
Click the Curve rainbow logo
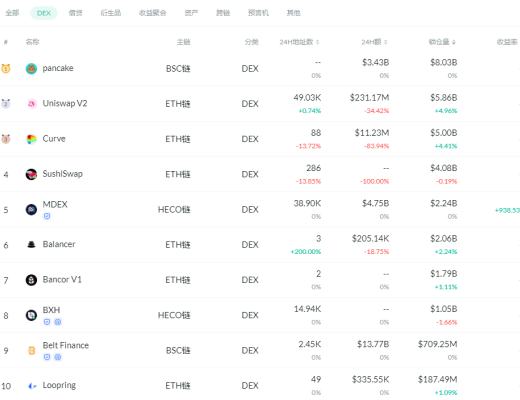click(x=31, y=139)
